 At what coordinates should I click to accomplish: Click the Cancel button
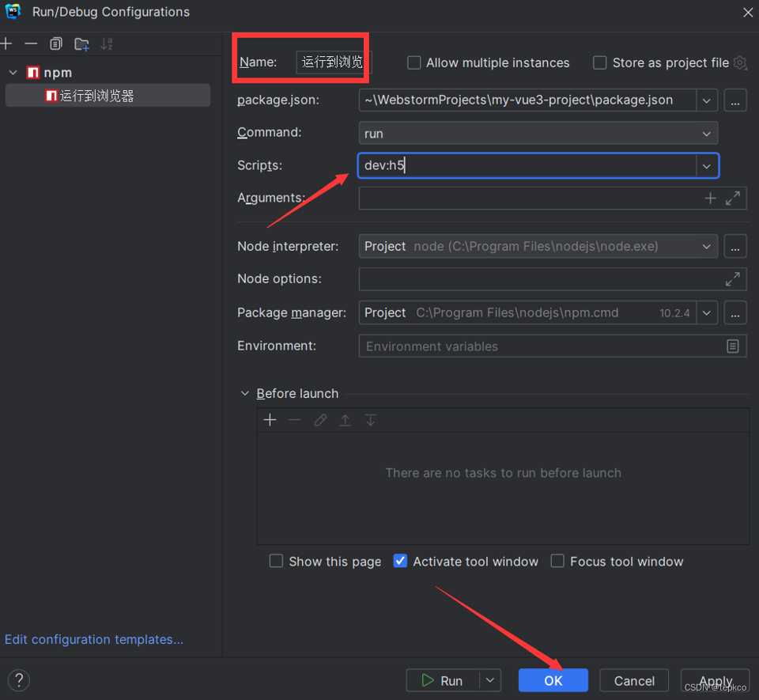click(634, 681)
